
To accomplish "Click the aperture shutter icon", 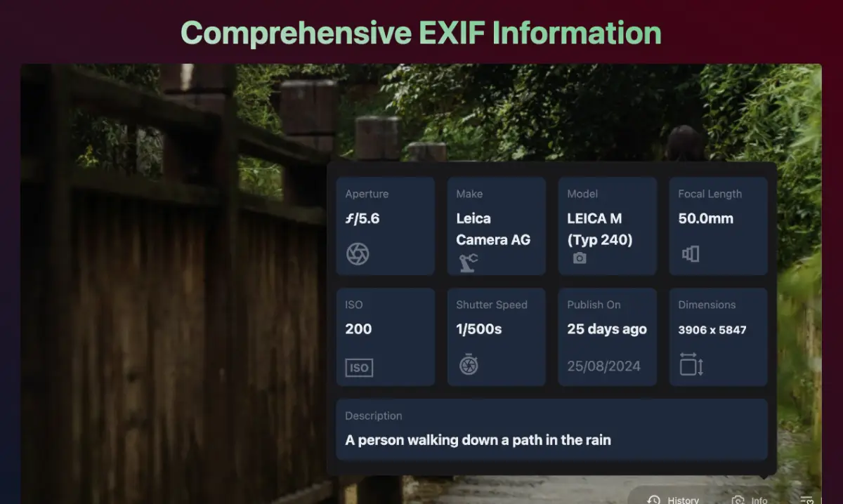I will coord(358,253).
